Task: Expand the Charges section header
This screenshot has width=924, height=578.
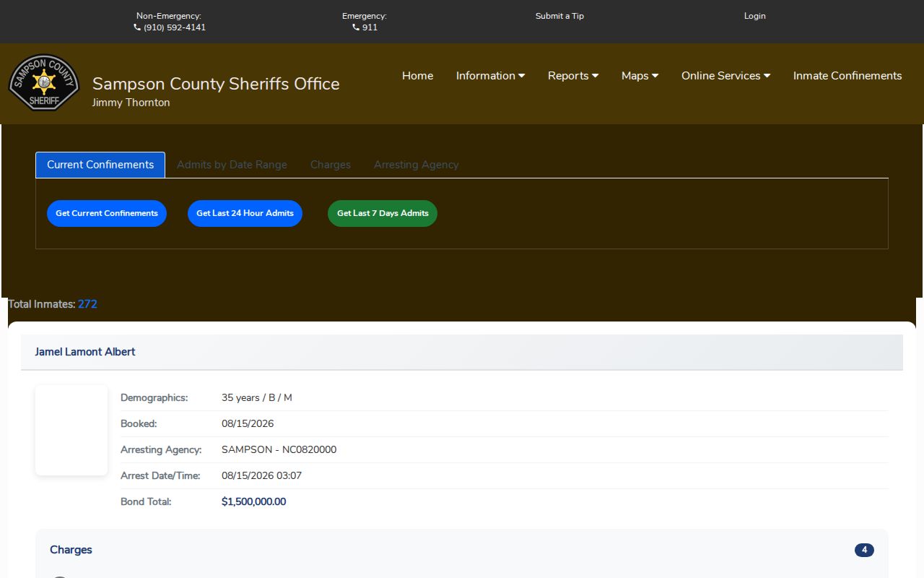Action: 462,550
